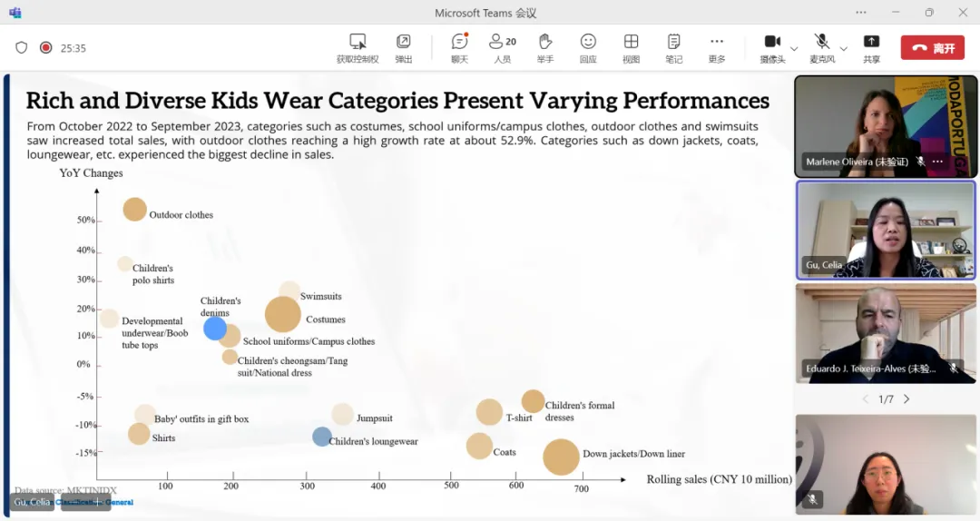Screen dimensions: 980x521
Task: Open the View (视图) options
Action: [632, 47]
